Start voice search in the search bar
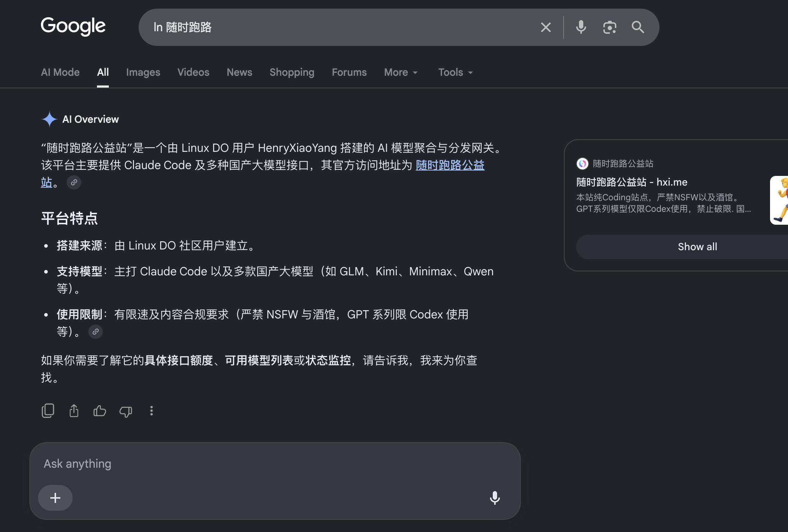This screenshot has height=532, width=788. (581, 27)
